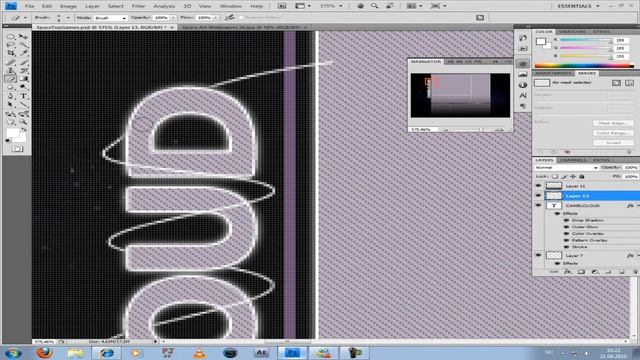Select the Horizontal Type tool

click(x=23, y=96)
